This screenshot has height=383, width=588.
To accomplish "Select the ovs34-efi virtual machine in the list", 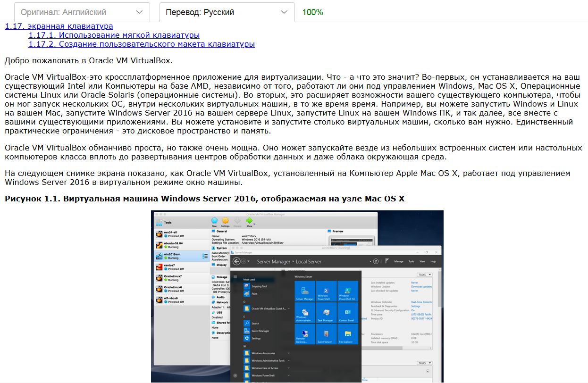I will coord(182,234).
